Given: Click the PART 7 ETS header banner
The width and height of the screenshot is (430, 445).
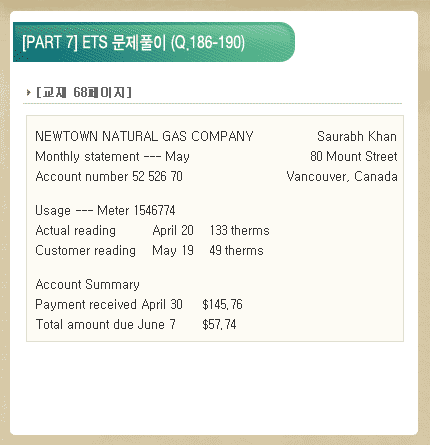Looking at the screenshot, I should 154,42.
